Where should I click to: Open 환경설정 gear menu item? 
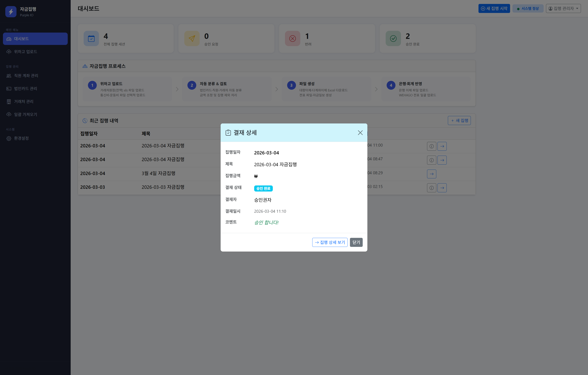coord(21,138)
